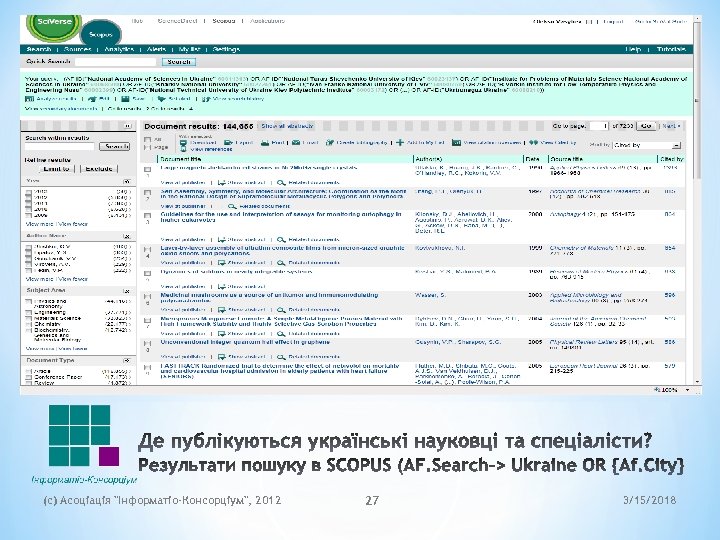Tick the checkbox for Guidelines autophagy result
Viewport: 720px width, 540px height.
tap(147, 216)
